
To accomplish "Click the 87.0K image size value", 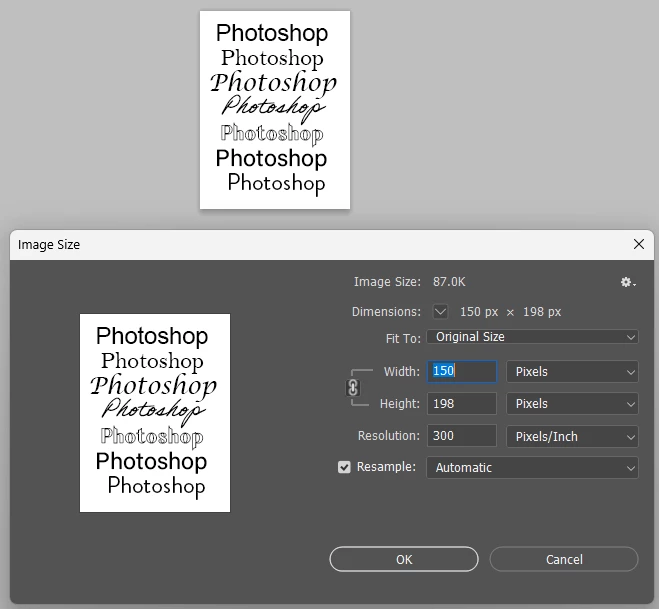I will click(449, 282).
